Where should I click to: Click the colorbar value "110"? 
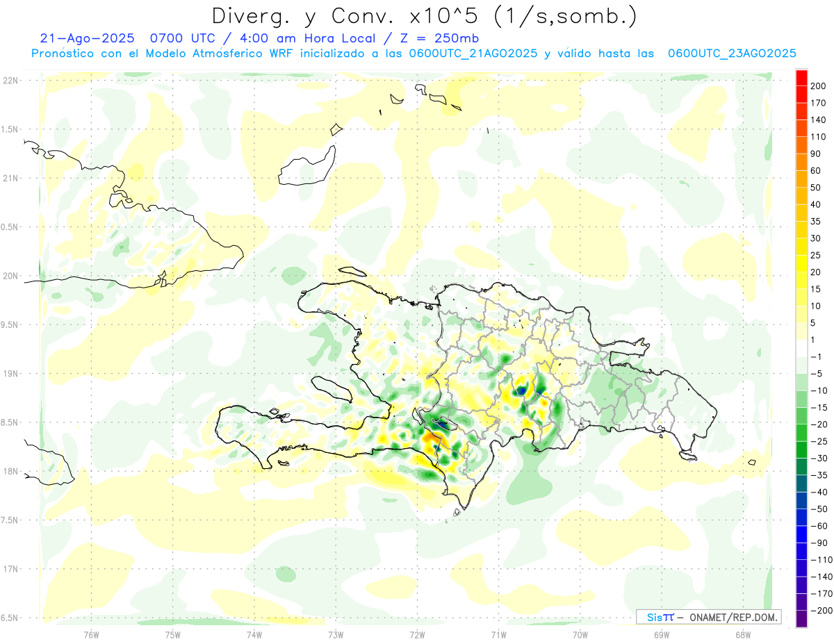coord(818,137)
